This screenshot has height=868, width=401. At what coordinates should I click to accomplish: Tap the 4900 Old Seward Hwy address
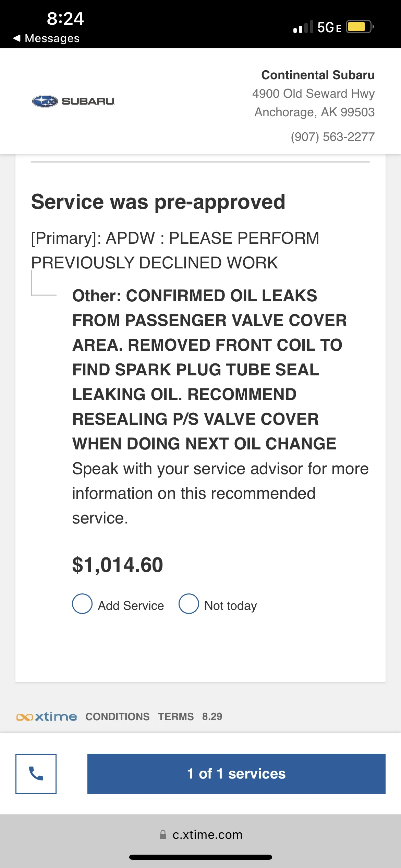[x=313, y=93]
